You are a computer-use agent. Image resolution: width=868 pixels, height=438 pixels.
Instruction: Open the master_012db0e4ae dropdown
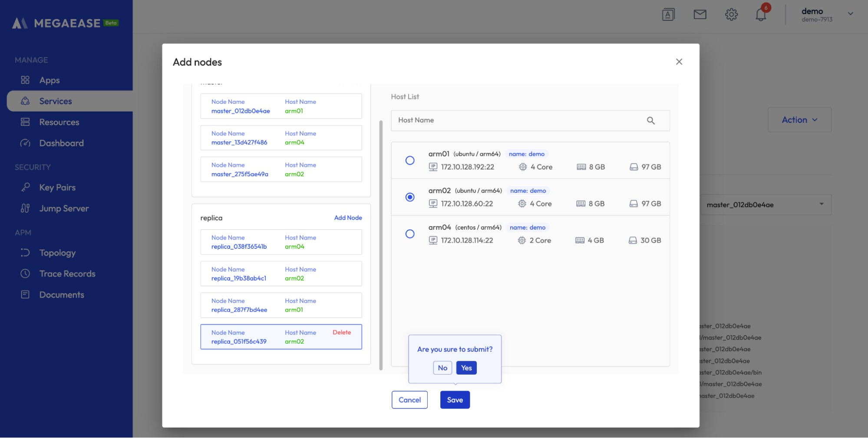point(766,204)
